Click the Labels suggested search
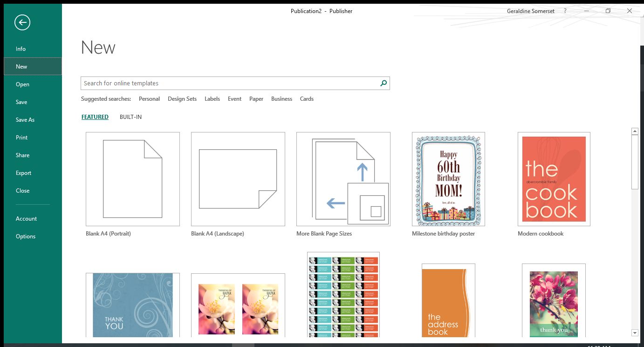The image size is (644, 347). [212, 99]
